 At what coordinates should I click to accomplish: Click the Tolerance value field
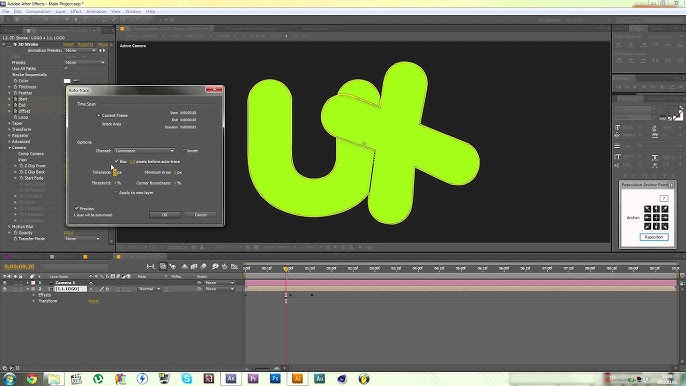tap(115, 172)
